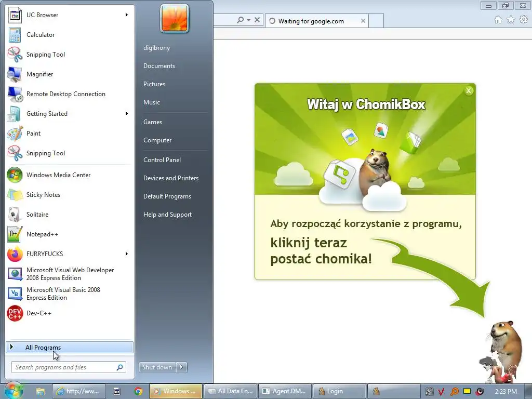Click the search magnifier in browser address bar

(241, 20)
